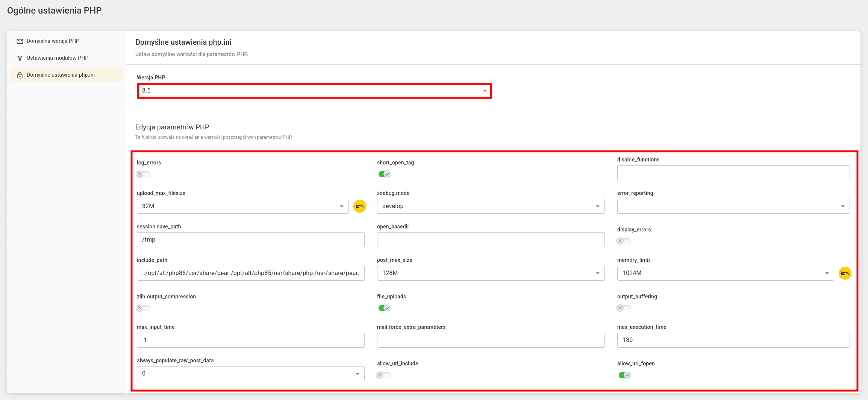Viewport: 868px width, 400px height.
Task: Open the Ustawienia modułów PHP section
Action: click(67, 58)
